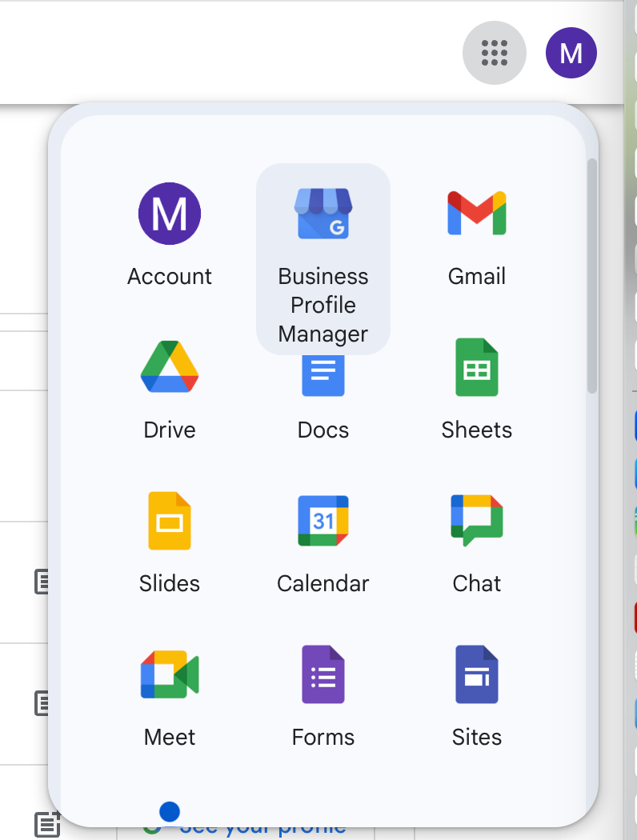Open Account from the apps panel
The height and width of the screenshot is (840, 637).
(170, 234)
